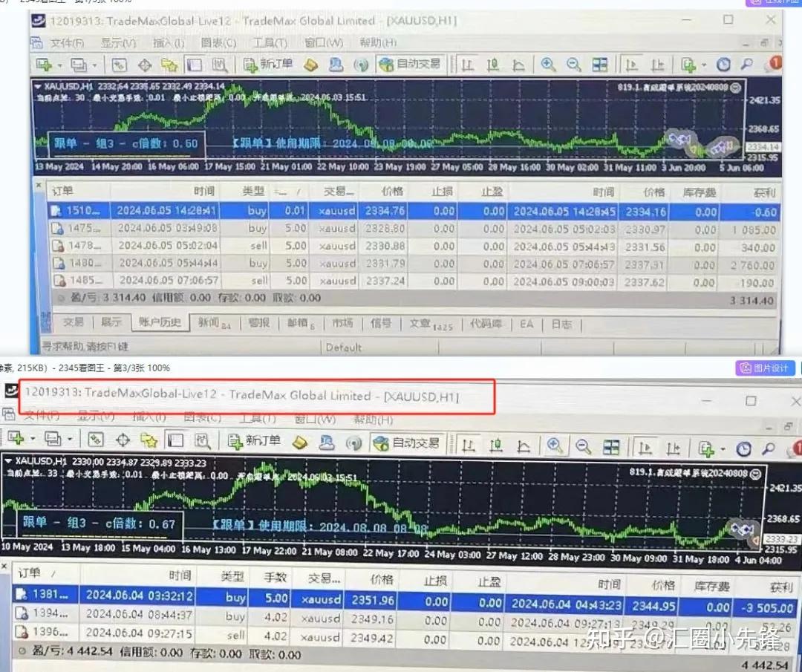
Task: Click zoom in magnifier in bottom window
Action: coord(555,446)
